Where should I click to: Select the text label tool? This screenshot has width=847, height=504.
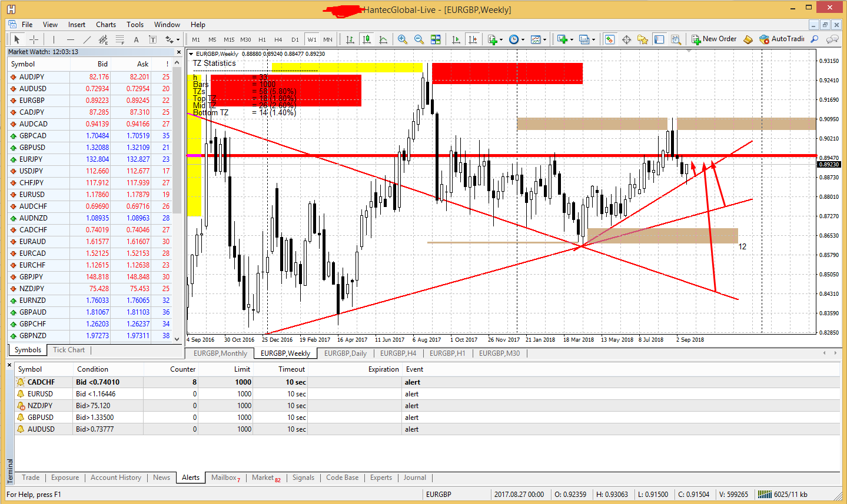[x=152, y=39]
